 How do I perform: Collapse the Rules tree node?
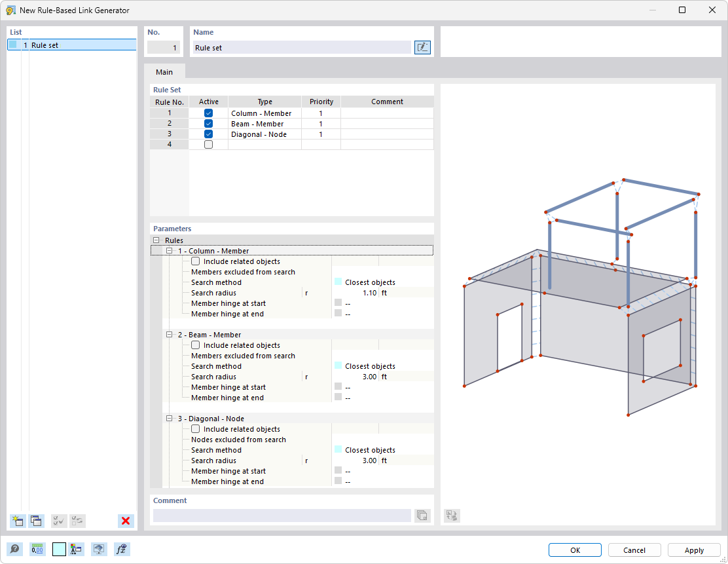tap(156, 240)
